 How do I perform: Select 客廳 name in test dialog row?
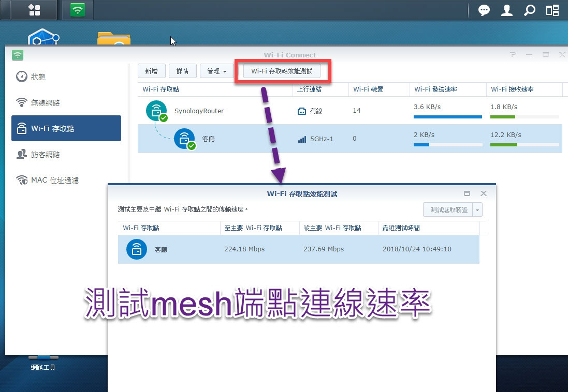[x=161, y=249]
